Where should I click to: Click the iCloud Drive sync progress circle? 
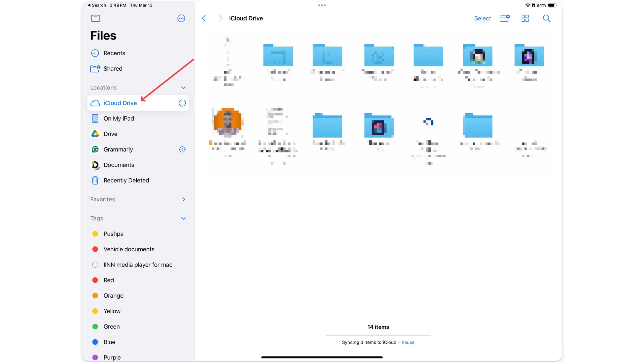(x=182, y=103)
